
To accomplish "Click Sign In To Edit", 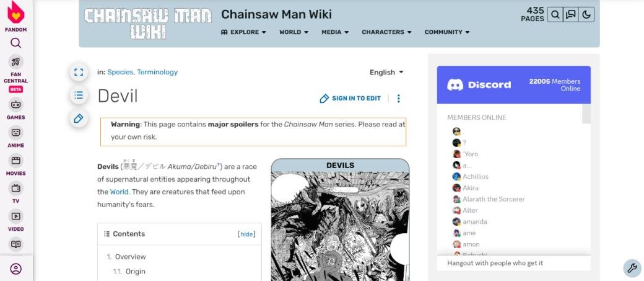I will [350, 99].
